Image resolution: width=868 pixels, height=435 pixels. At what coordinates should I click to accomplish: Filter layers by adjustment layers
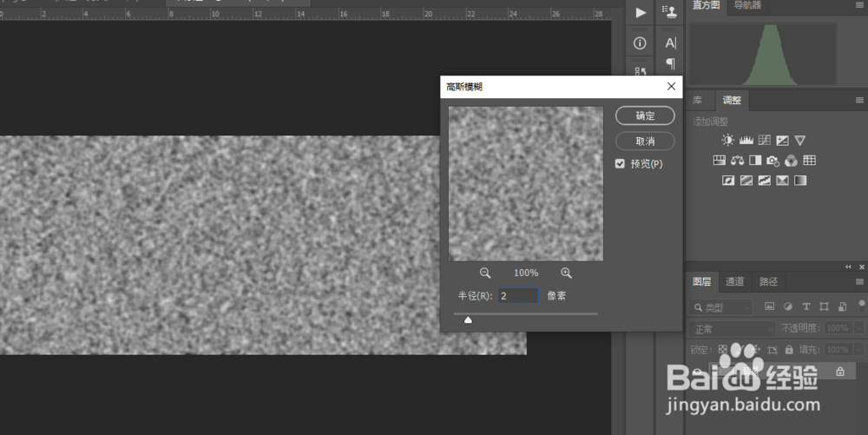(788, 306)
